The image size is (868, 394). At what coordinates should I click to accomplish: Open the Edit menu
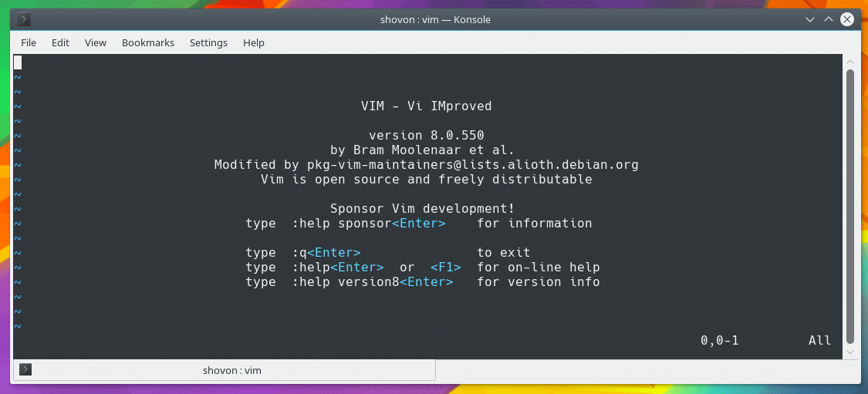click(60, 42)
